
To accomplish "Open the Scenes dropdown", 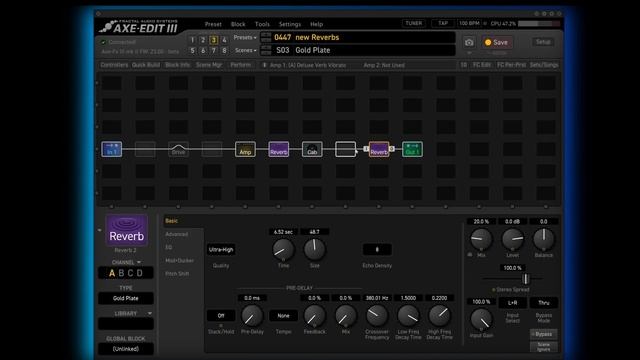I will pyautogui.click(x=246, y=51).
